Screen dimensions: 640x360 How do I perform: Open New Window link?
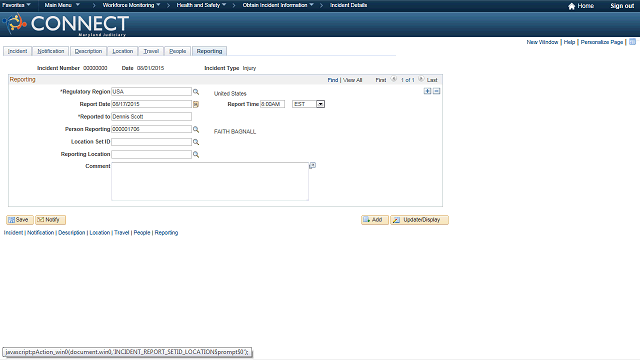(x=542, y=42)
